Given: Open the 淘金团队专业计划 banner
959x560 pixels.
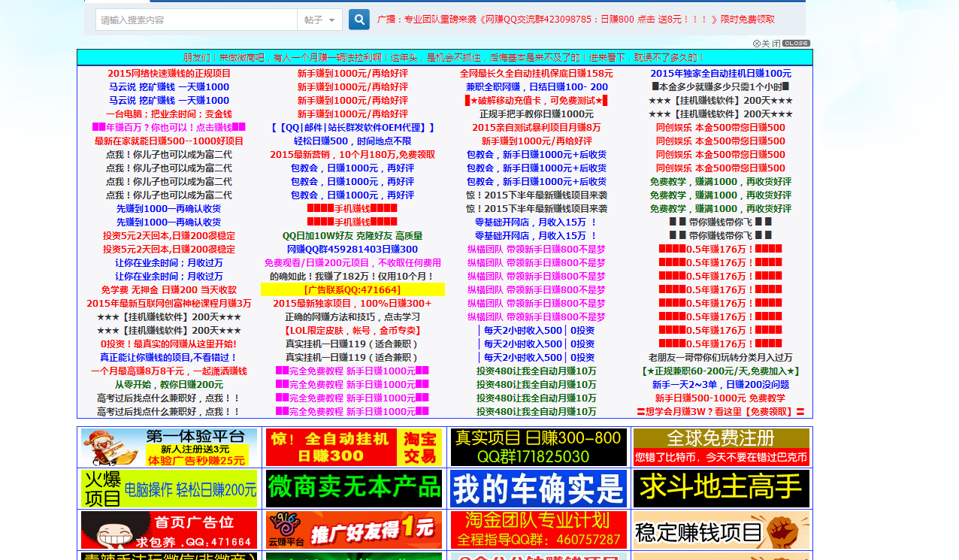Looking at the screenshot, I should point(538,530).
